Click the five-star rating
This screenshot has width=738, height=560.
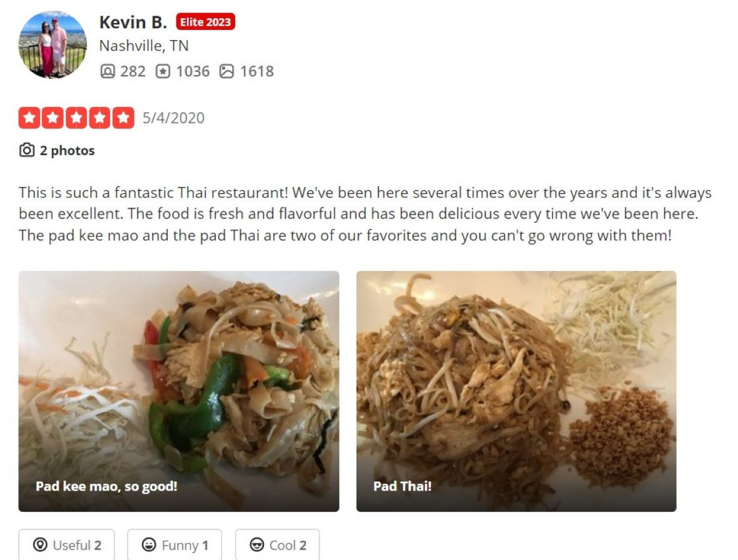76,118
